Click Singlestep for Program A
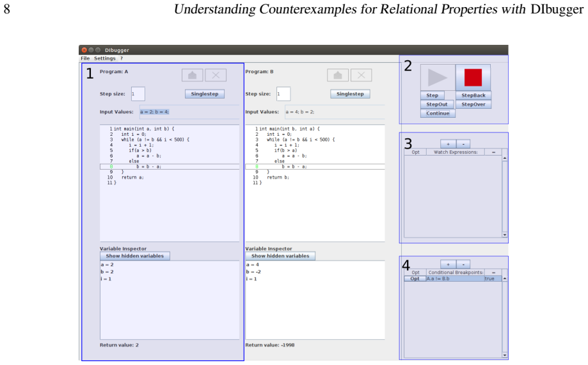 tap(205, 93)
